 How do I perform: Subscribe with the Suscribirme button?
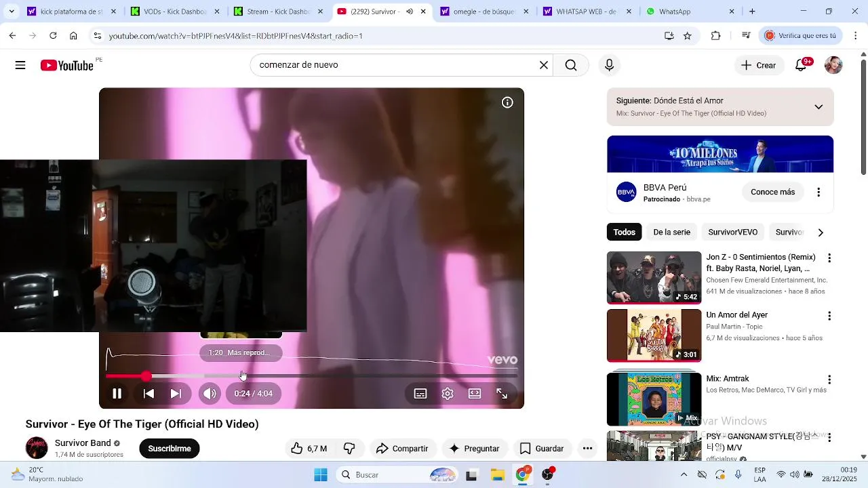170,449
